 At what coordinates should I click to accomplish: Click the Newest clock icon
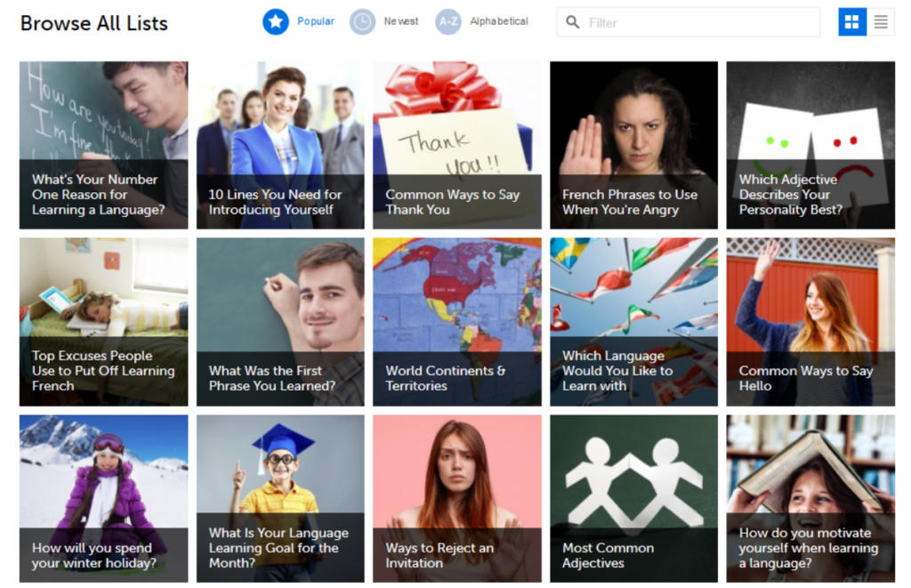point(362,22)
